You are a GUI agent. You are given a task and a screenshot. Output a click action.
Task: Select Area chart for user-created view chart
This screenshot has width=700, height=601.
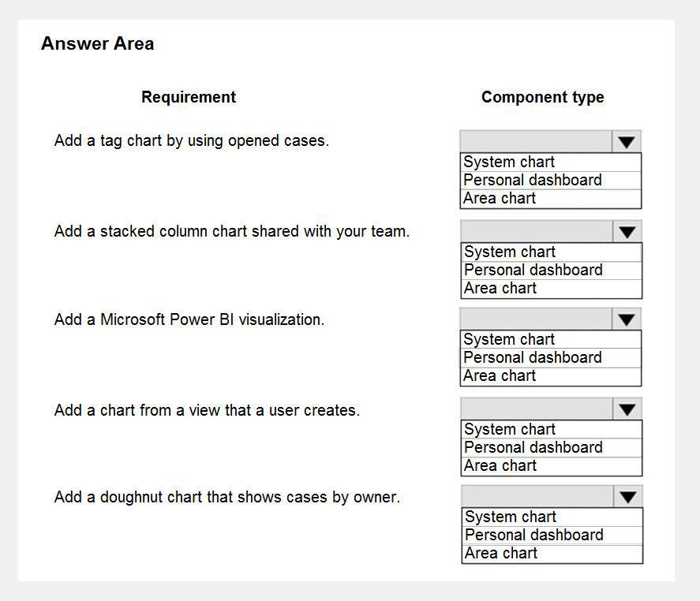coord(501,466)
